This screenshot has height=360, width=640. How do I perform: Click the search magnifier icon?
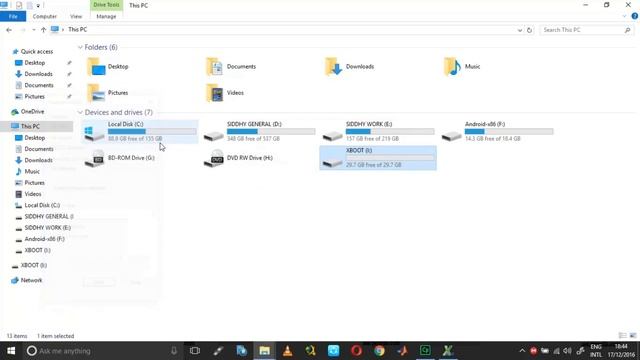pos(627,30)
